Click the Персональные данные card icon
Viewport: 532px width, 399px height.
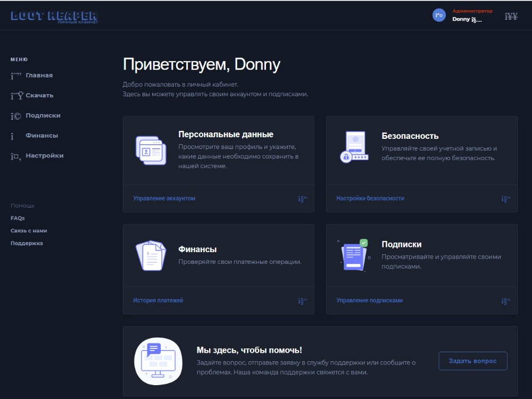[x=151, y=149]
